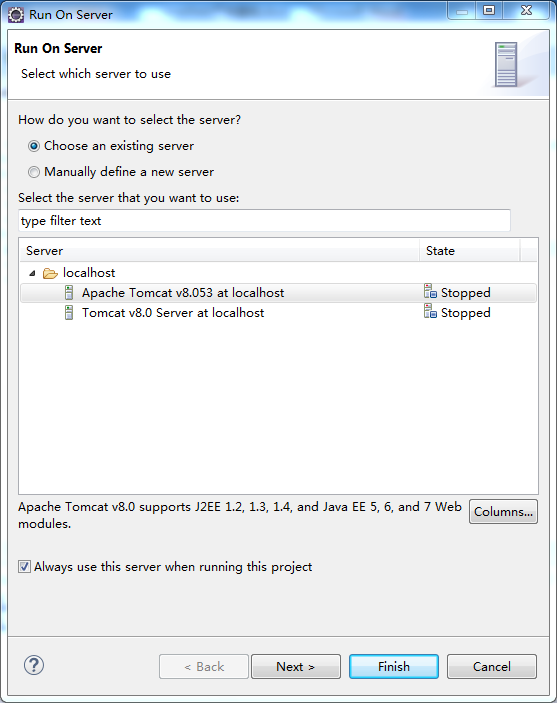Focus the type filter text field

click(x=264, y=221)
